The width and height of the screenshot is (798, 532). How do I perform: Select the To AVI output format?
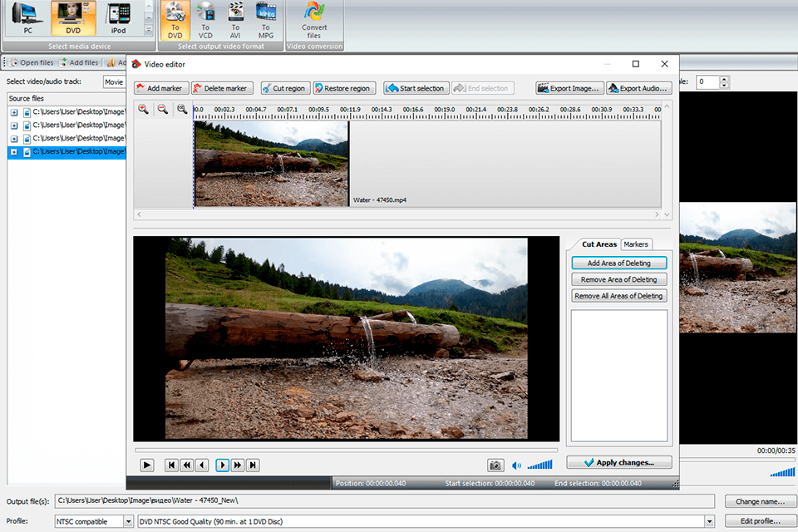235,20
